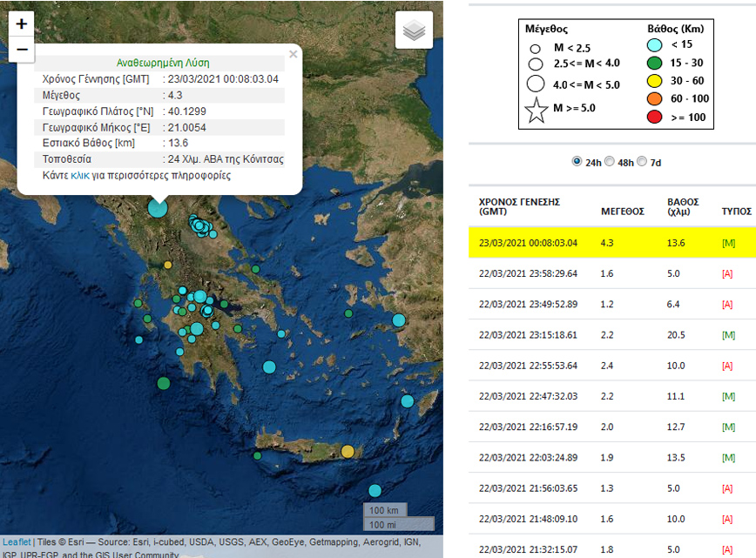
Task: Select the highlighted 4.3 magnitude earthquake row
Action: click(x=610, y=243)
